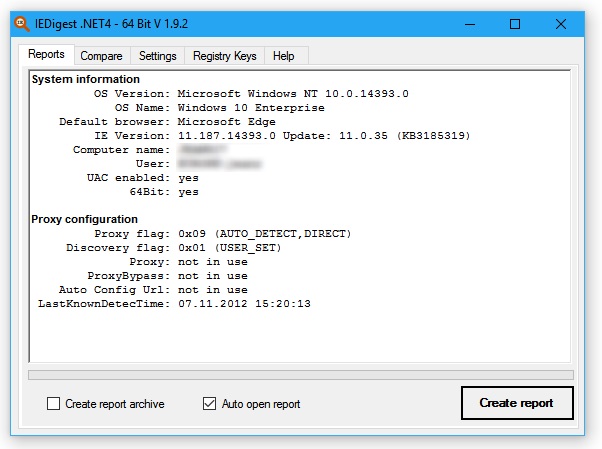Click Windows 10 Enterprise OS name text
602x449 pixels.
pyautogui.click(x=251, y=108)
